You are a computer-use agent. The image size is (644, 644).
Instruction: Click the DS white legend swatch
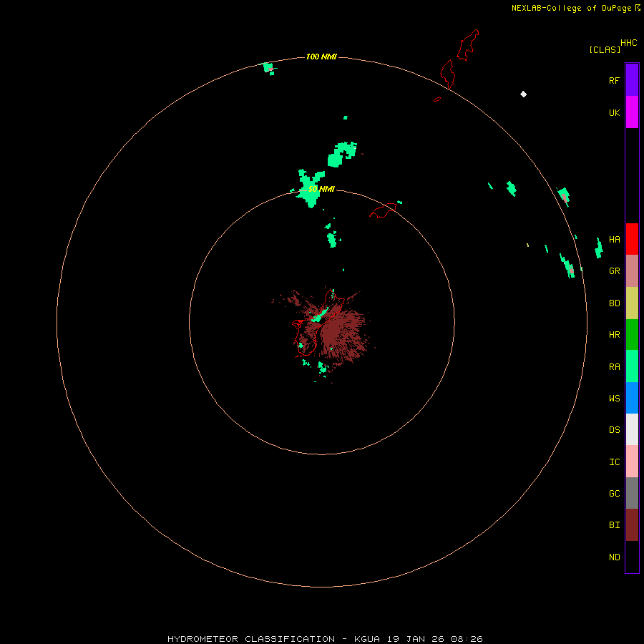(632, 429)
